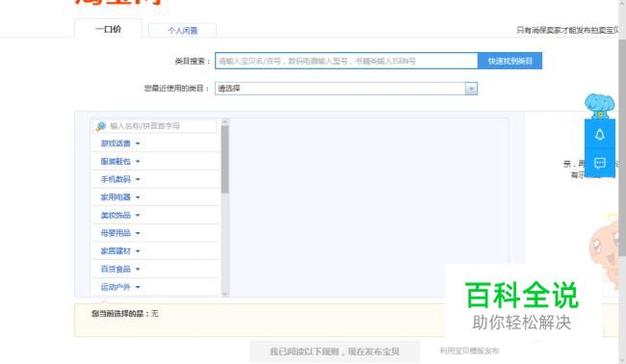Click the 我已阅读以下规则，现在发布宝贝 button
This screenshot has height=364, width=626.
coord(334,351)
